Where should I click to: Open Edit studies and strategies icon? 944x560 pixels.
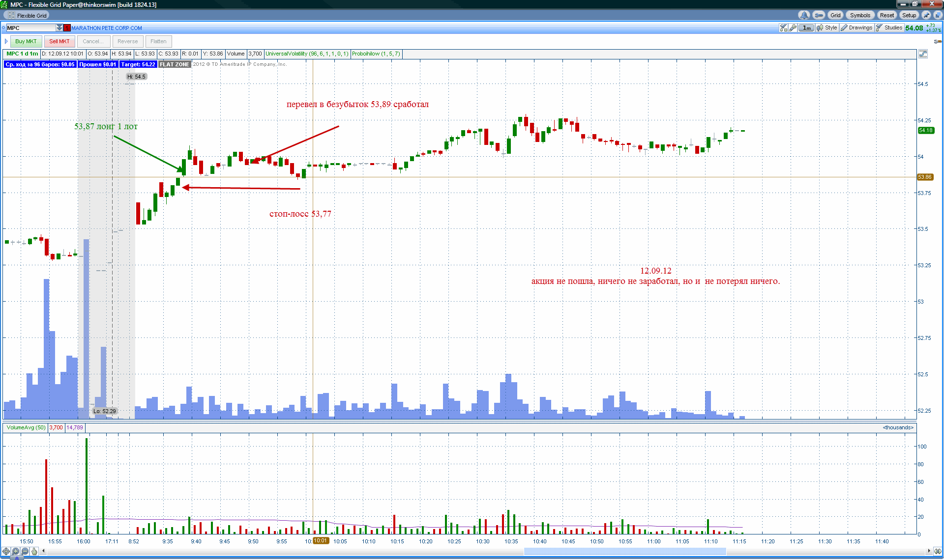tap(783, 28)
